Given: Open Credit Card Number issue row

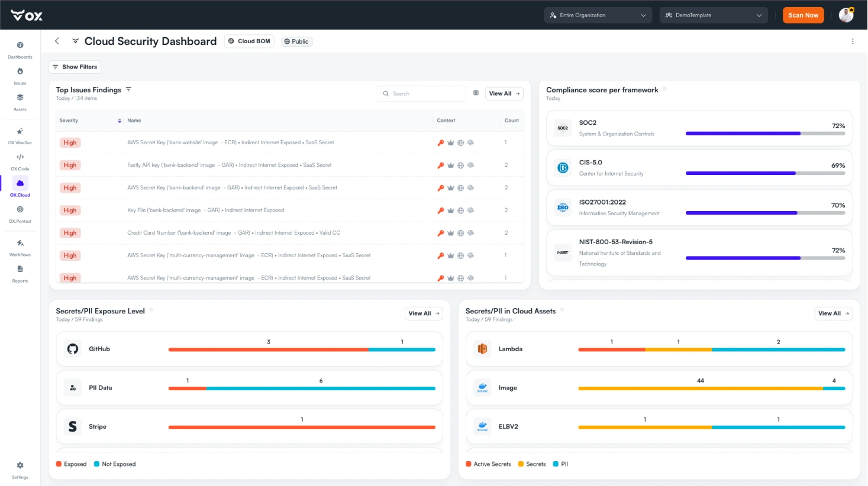Looking at the screenshot, I should [x=290, y=233].
